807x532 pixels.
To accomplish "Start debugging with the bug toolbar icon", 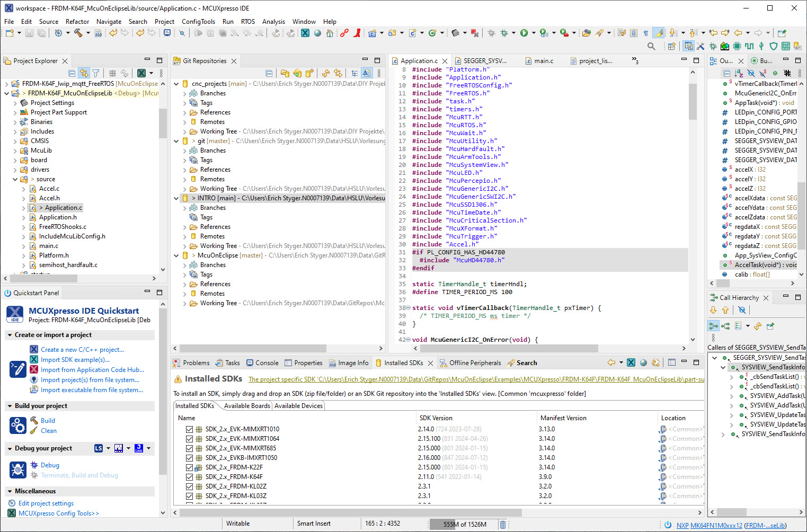I will [504, 32].
